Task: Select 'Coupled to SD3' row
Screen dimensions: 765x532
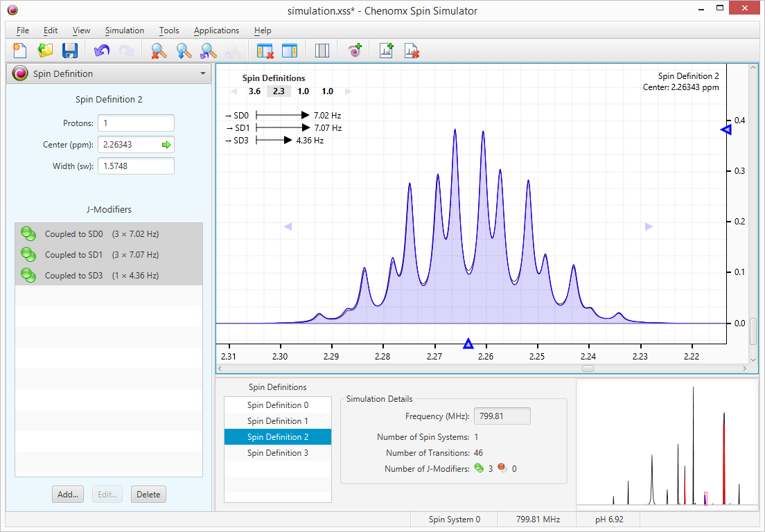Action: pyautogui.click(x=109, y=276)
